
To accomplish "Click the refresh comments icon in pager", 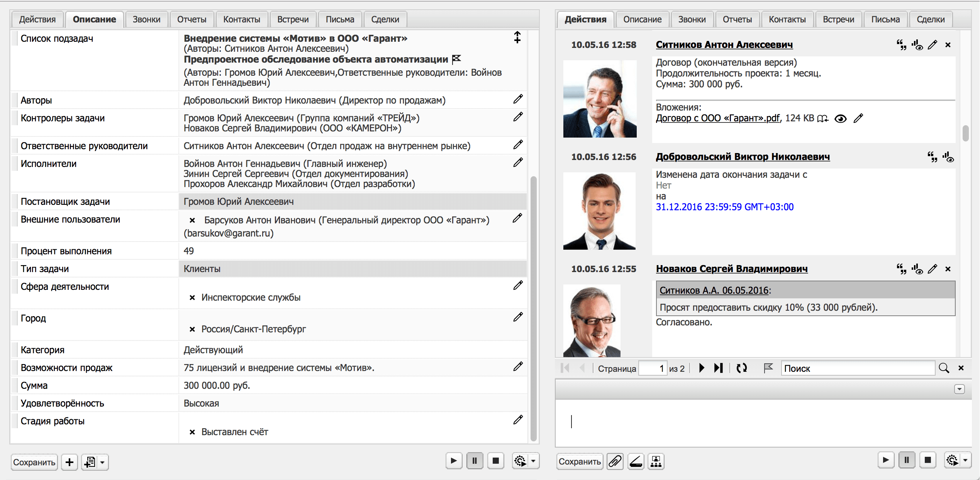I will (741, 368).
